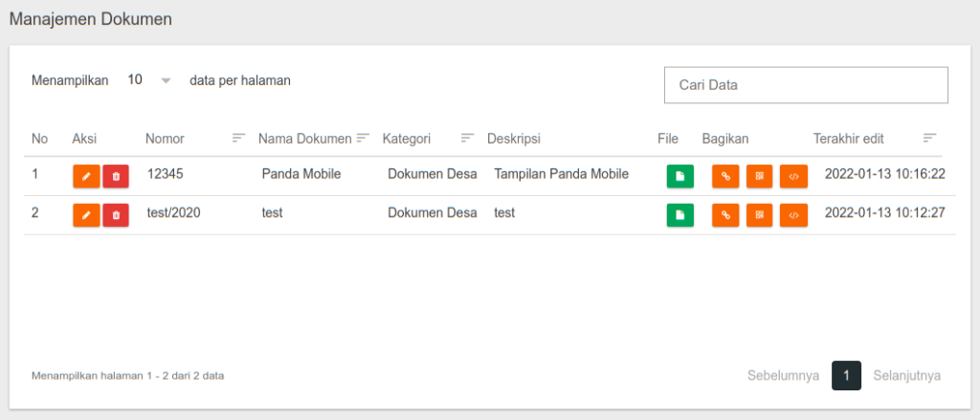Viewport: 980px width, 420px height.
Task: Delete the Panda Mobile document
Action: [x=116, y=176]
